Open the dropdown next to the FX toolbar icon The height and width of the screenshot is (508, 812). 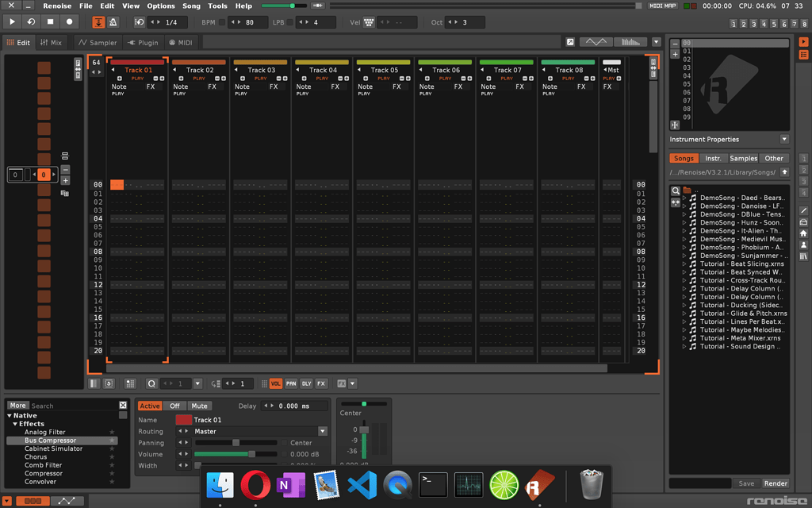tap(353, 383)
